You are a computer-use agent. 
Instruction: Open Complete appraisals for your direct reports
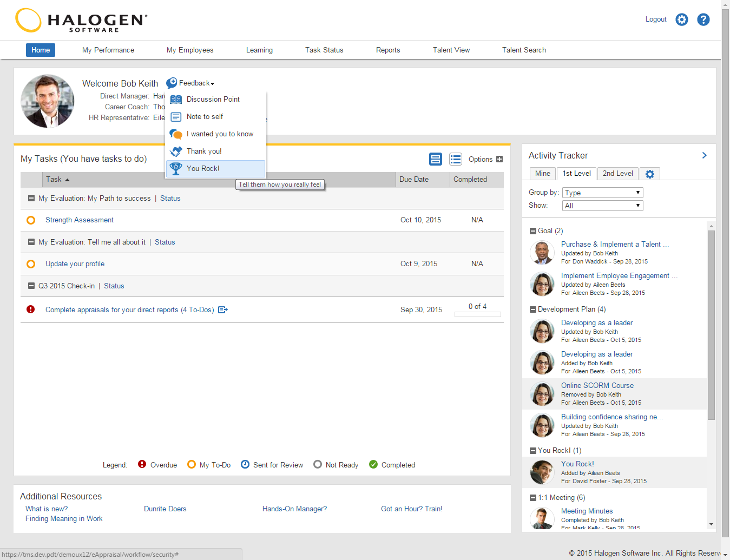click(130, 310)
